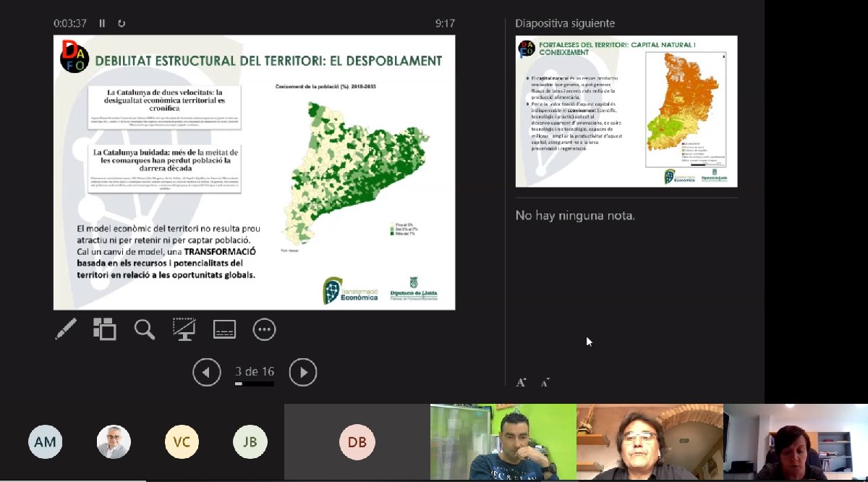Toggle black screen for the slideshow
868x482 pixels.
184,329
